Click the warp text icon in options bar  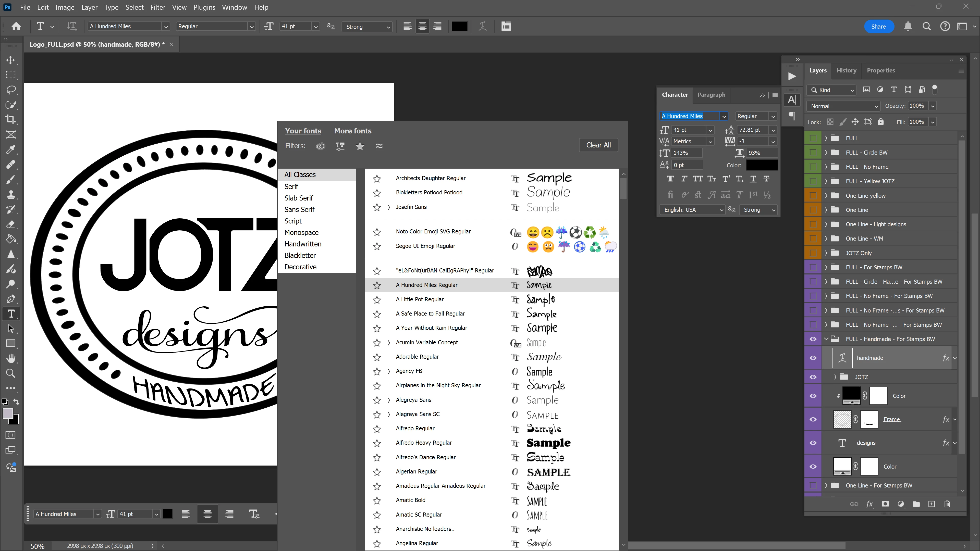click(482, 26)
